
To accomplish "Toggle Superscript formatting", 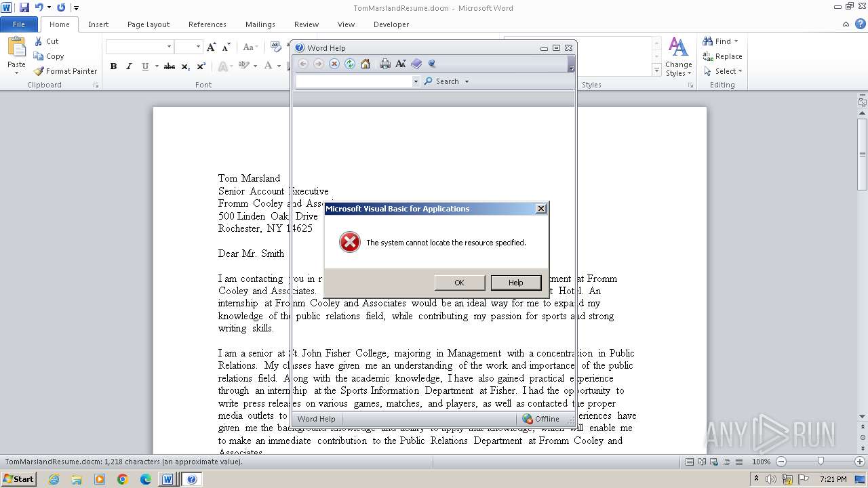I will (x=201, y=66).
